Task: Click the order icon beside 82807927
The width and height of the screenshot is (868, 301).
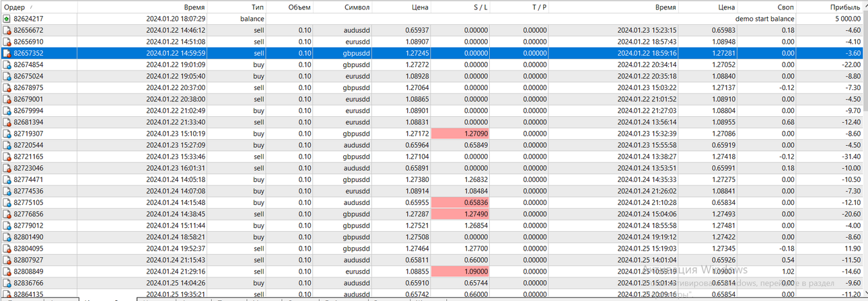Action: pos(7,259)
